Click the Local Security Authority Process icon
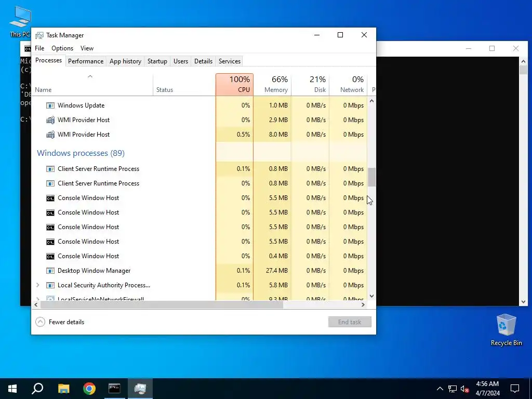This screenshot has height=399, width=532. [50, 285]
